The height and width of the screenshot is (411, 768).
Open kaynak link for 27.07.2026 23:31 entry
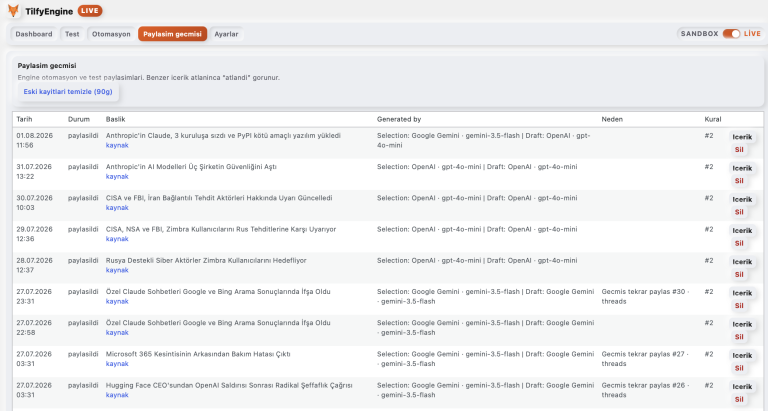[x=117, y=301]
